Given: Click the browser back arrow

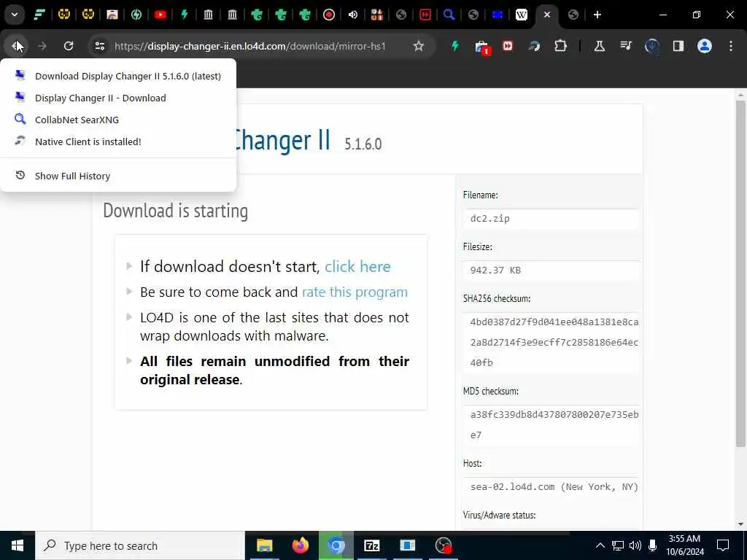Looking at the screenshot, I should click(x=17, y=46).
